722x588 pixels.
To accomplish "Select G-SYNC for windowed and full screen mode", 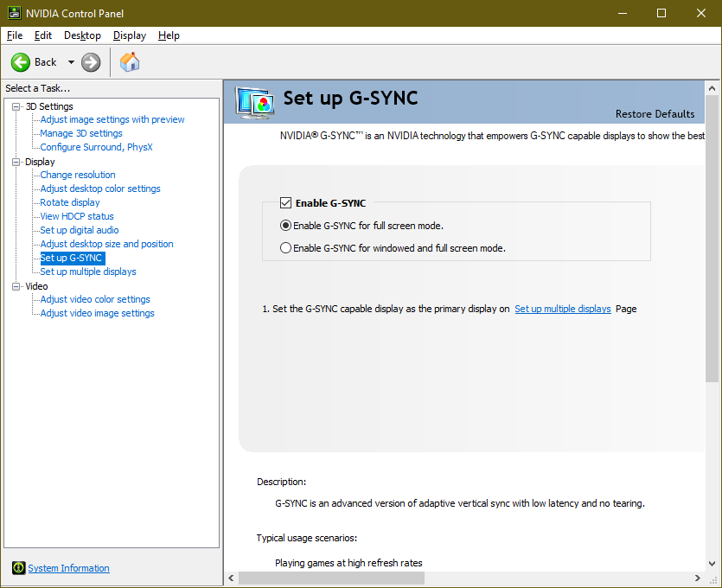I will point(285,248).
